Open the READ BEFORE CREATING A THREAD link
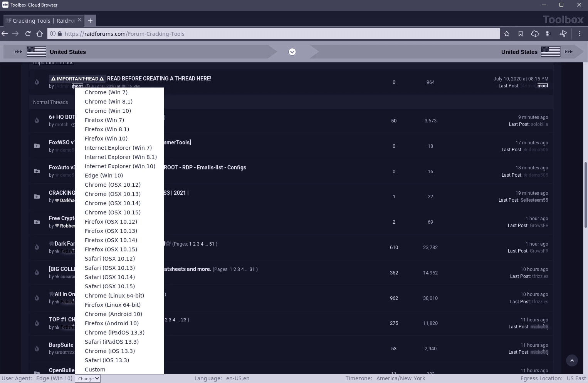The image size is (588, 383). point(159,79)
